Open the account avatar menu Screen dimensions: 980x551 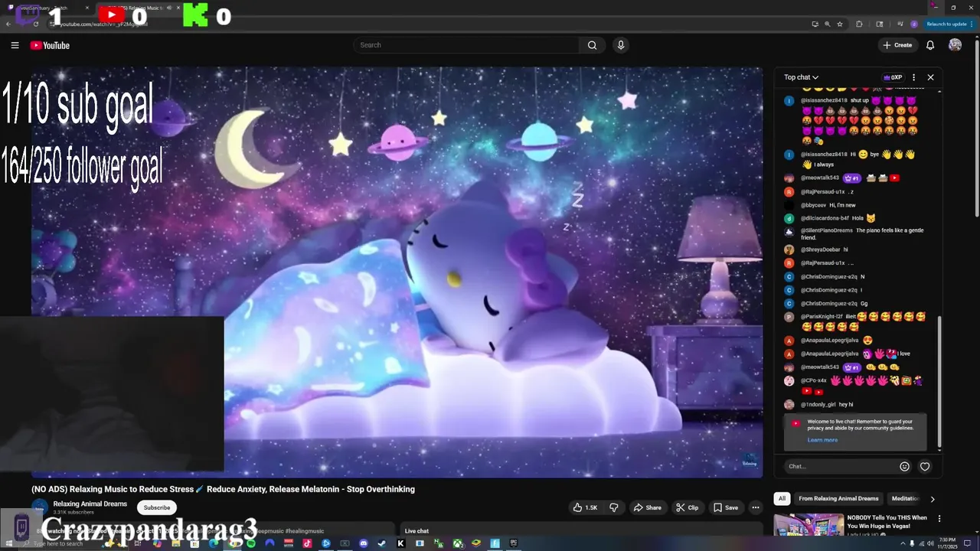pos(955,45)
